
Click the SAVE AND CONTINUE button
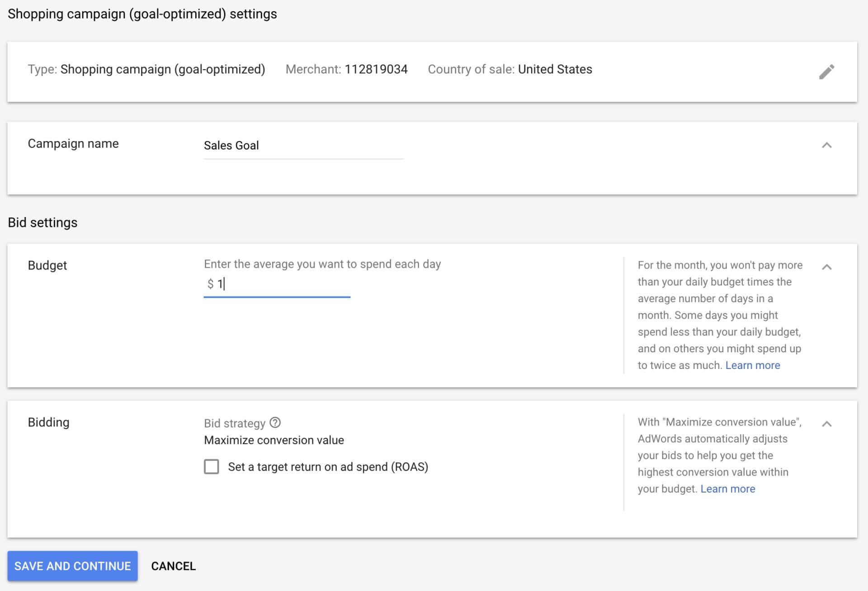[x=73, y=566]
